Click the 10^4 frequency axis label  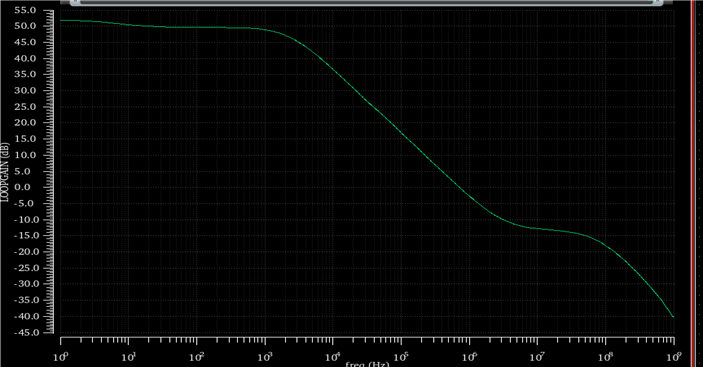click(x=333, y=356)
